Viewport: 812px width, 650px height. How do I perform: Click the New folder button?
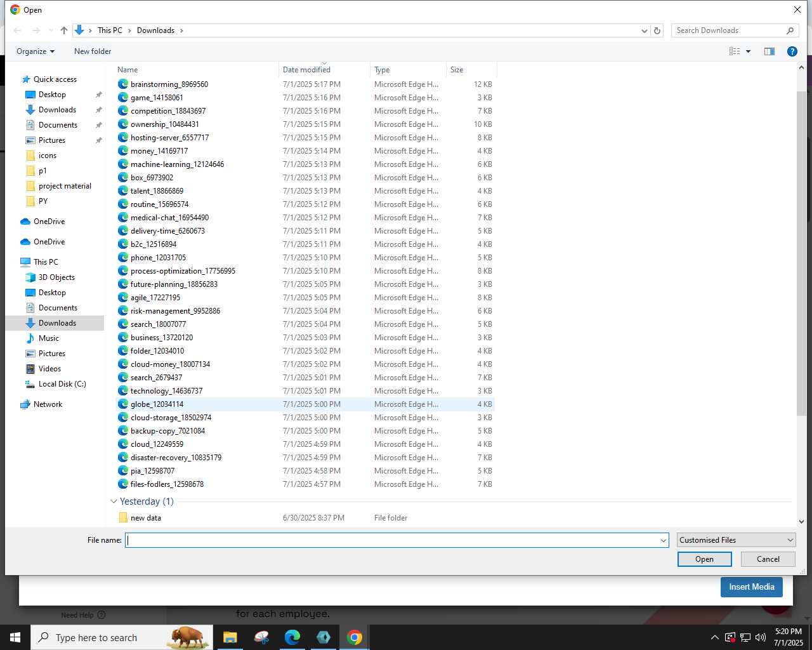(x=93, y=51)
